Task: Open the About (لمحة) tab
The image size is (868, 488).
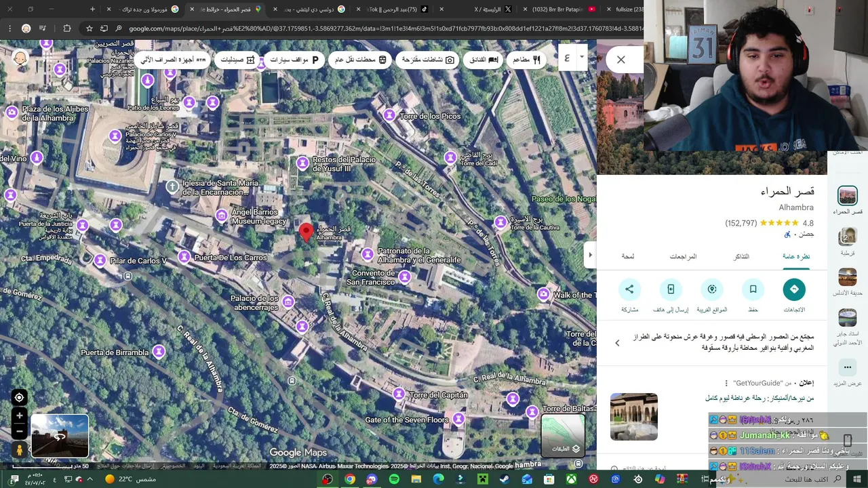Action: pos(628,256)
